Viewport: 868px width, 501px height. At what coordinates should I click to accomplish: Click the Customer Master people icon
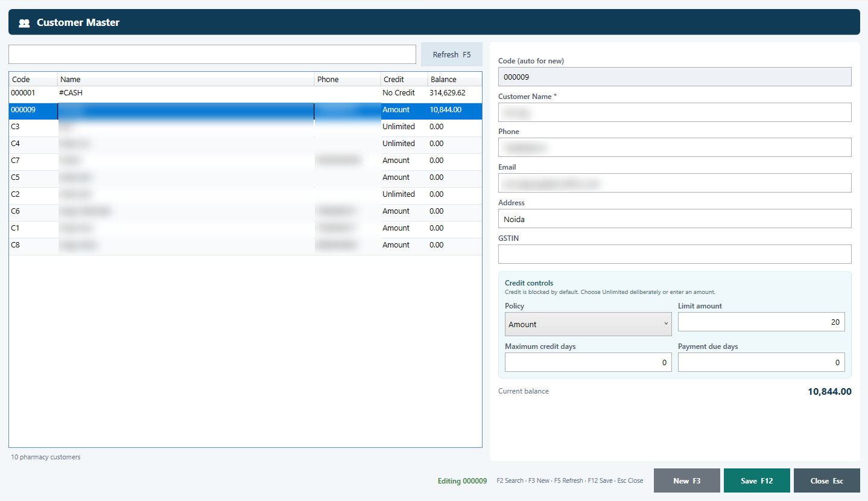tap(24, 23)
